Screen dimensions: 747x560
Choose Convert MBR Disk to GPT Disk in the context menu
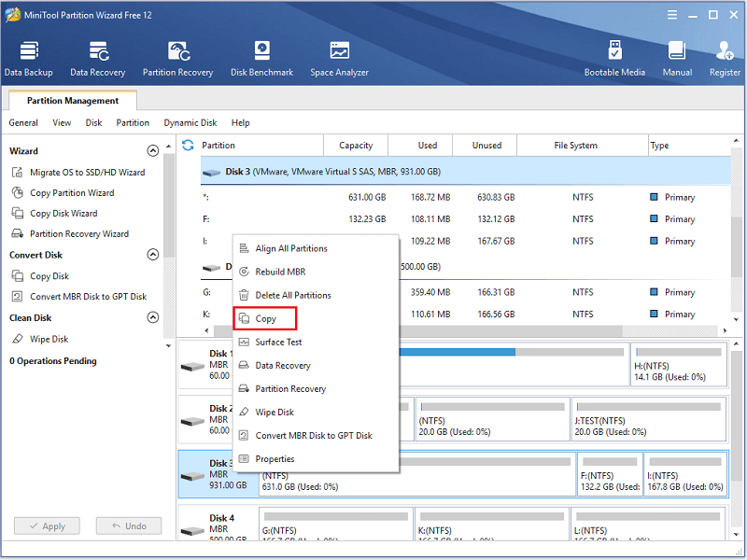tap(316, 435)
